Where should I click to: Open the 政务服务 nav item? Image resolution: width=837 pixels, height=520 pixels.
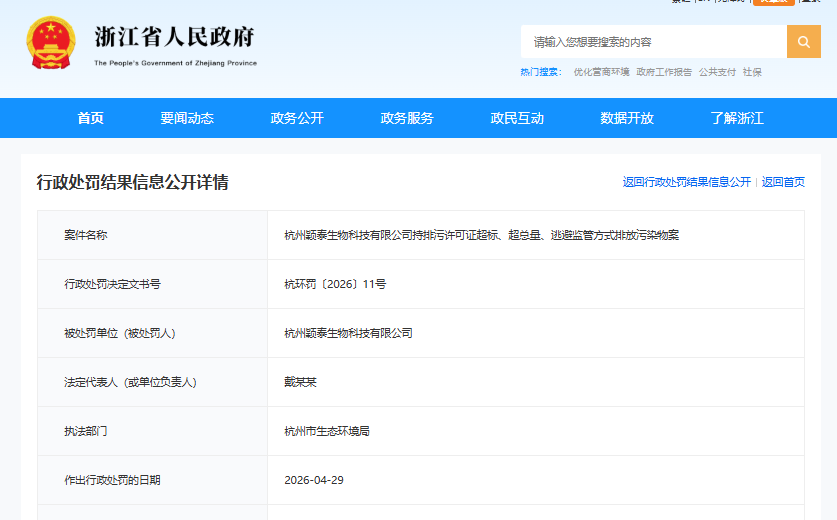pos(407,118)
